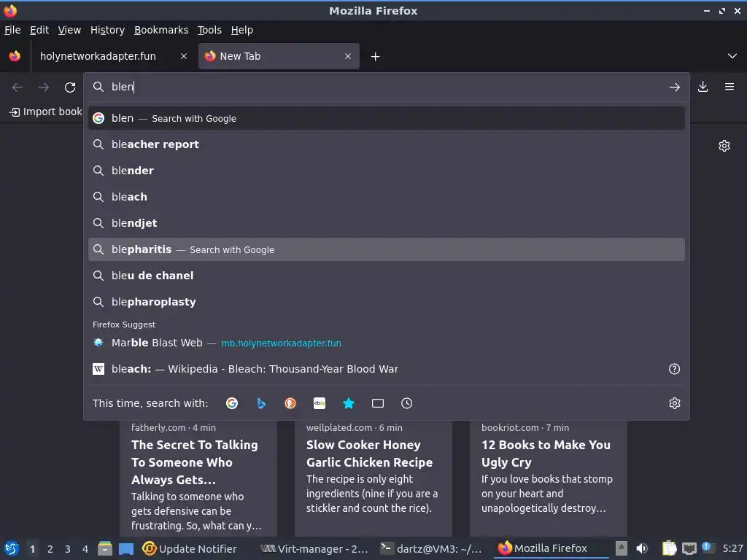The width and height of the screenshot is (747, 560).
Task: Search this time with DuckDuckGo
Action: pyautogui.click(x=290, y=403)
